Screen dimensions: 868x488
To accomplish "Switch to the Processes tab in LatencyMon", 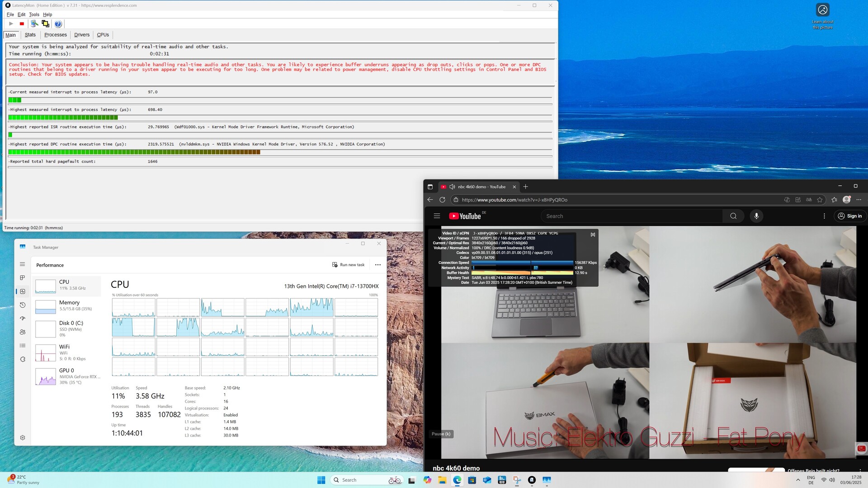I will 56,35.
